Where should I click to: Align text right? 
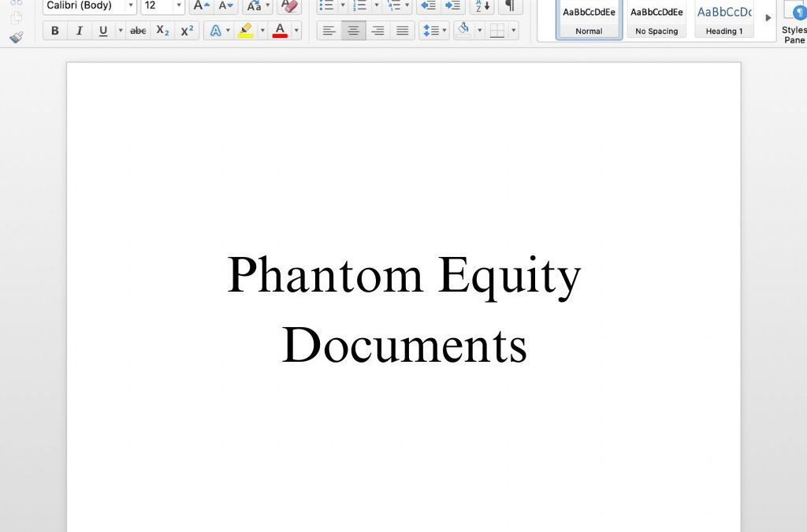coord(377,31)
